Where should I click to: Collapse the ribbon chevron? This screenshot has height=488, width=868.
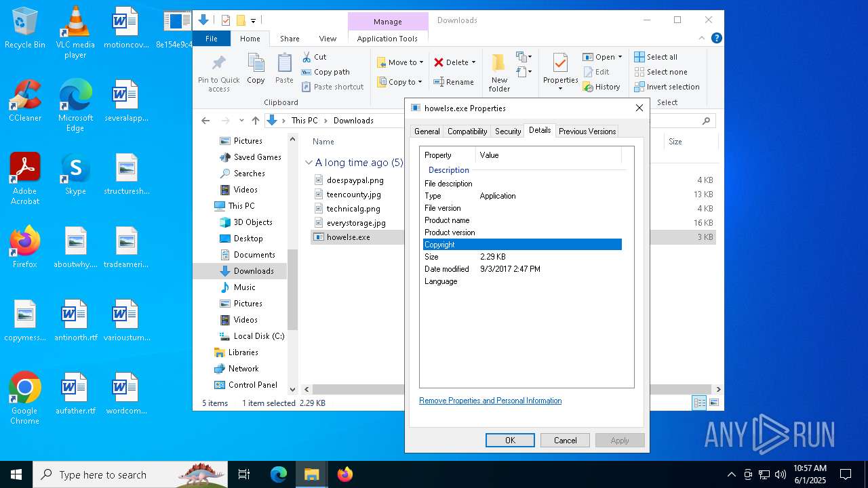[702, 39]
